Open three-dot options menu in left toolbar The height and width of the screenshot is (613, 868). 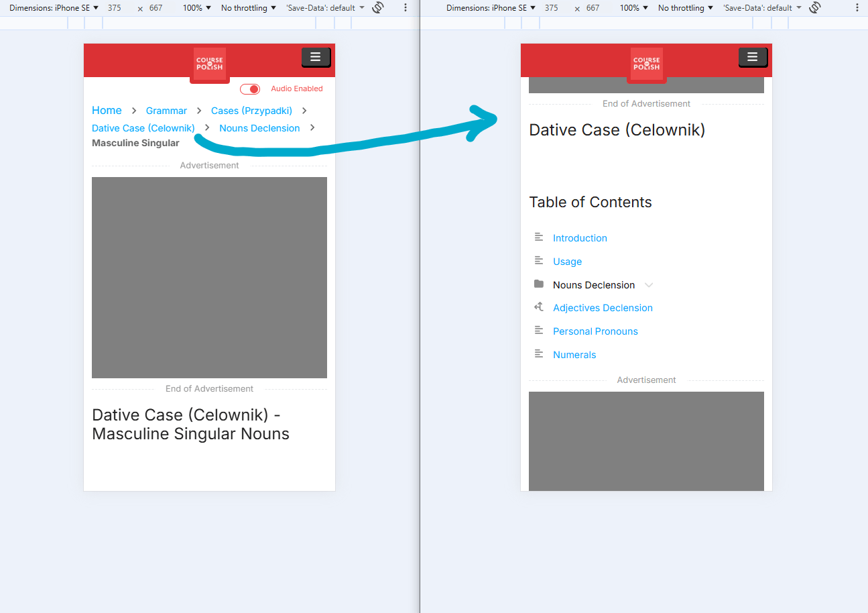coord(406,8)
